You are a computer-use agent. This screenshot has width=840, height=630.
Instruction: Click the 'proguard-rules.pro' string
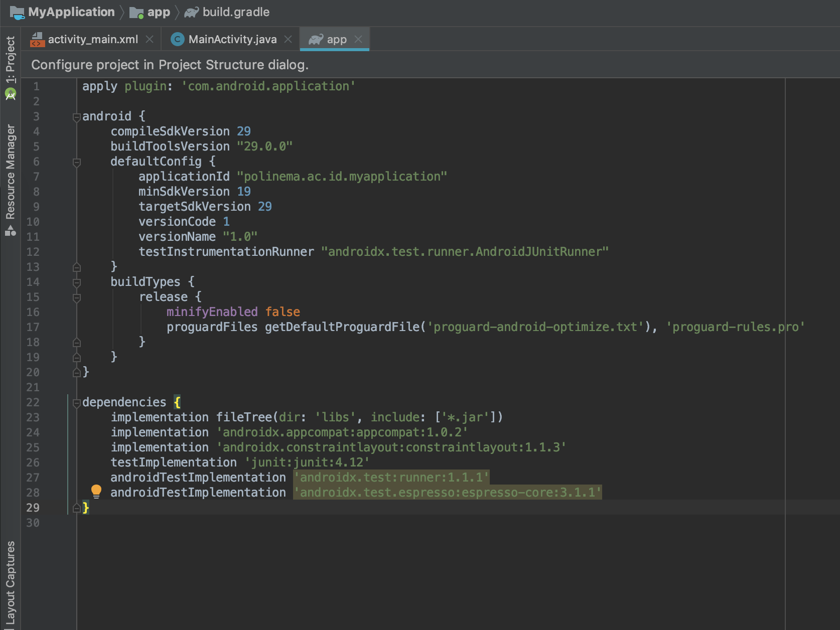735,327
